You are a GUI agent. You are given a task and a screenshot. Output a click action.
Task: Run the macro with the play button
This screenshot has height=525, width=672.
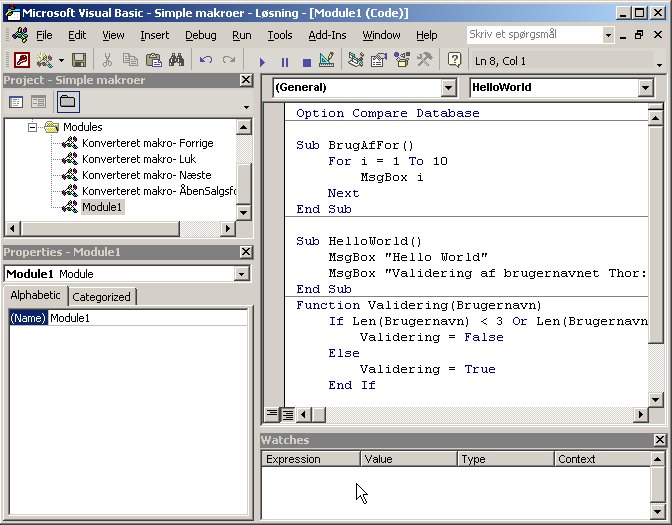click(263, 61)
